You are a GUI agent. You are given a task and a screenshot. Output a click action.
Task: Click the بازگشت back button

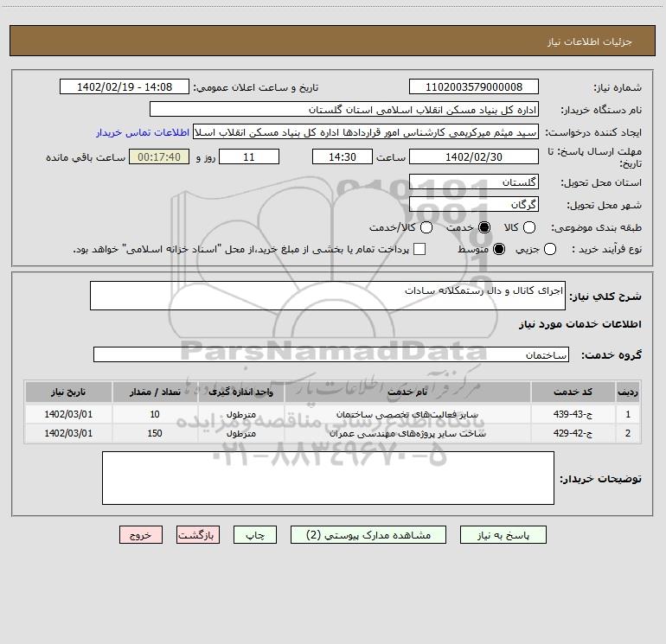coord(198,535)
